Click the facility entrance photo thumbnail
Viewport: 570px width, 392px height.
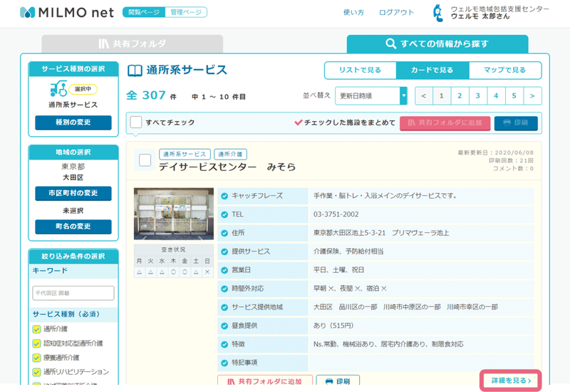tap(174, 214)
